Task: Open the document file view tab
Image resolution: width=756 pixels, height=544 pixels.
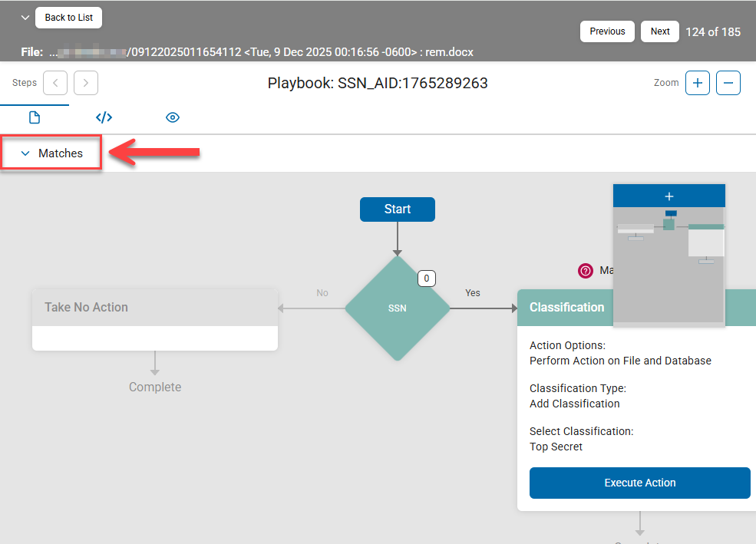Action: tap(34, 117)
